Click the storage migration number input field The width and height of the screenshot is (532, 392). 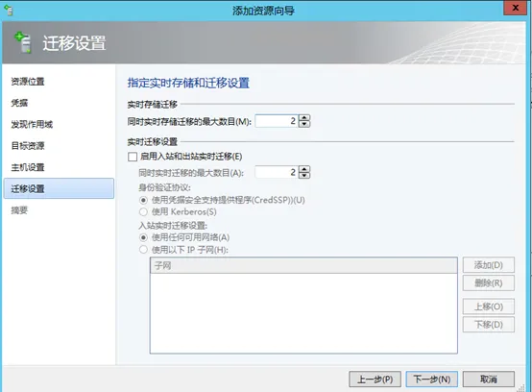pyautogui.click(x=277, y=121)
